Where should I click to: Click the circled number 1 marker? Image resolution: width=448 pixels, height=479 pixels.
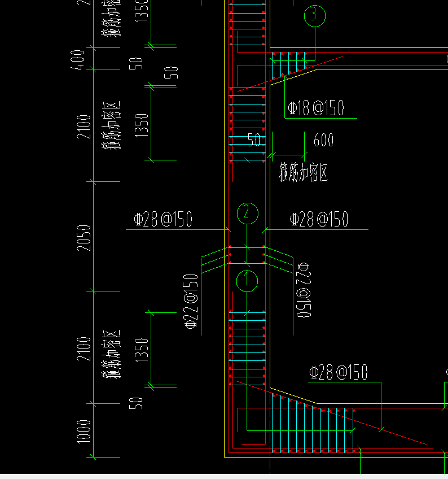247,281
